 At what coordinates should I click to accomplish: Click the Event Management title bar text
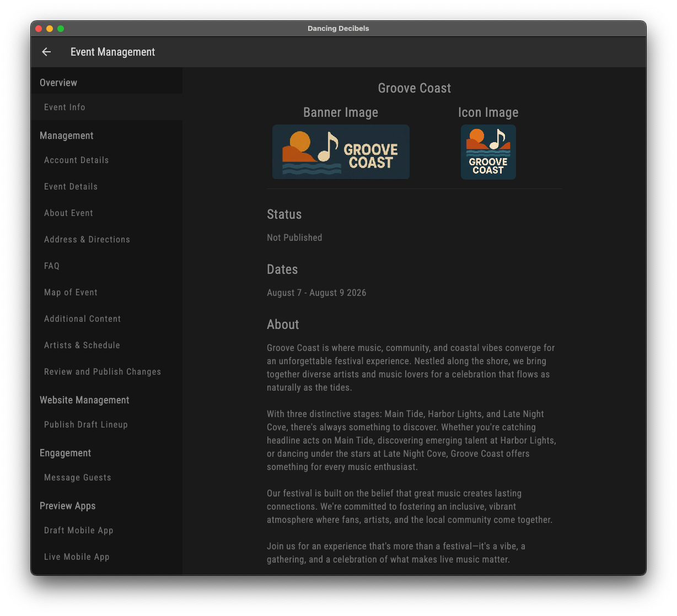[112, 52]
